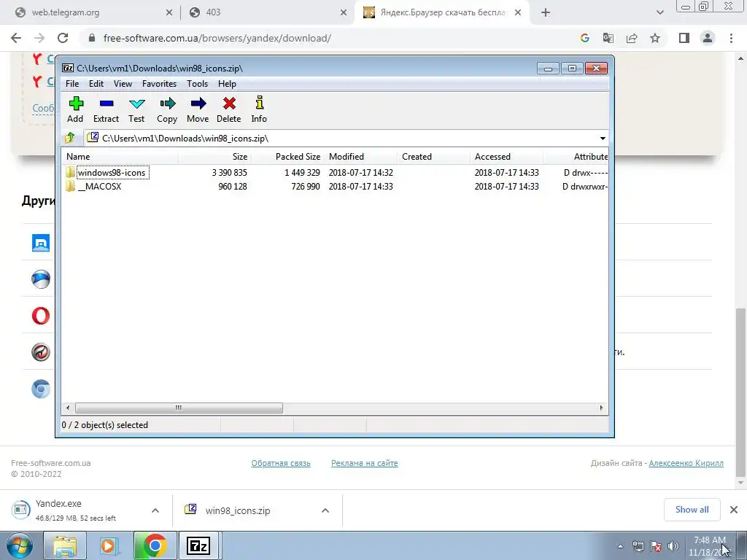Close the Chrome downloads bar
747x560 pixels.
coord(734,510)
